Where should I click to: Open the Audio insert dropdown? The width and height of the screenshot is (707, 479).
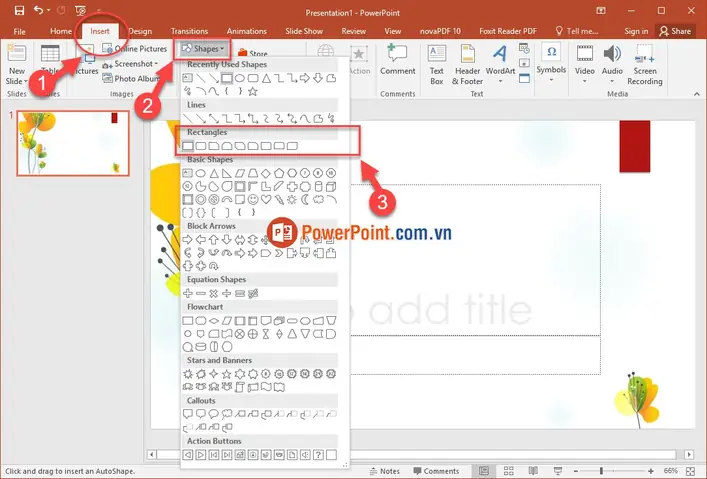[x=612, y=82]
